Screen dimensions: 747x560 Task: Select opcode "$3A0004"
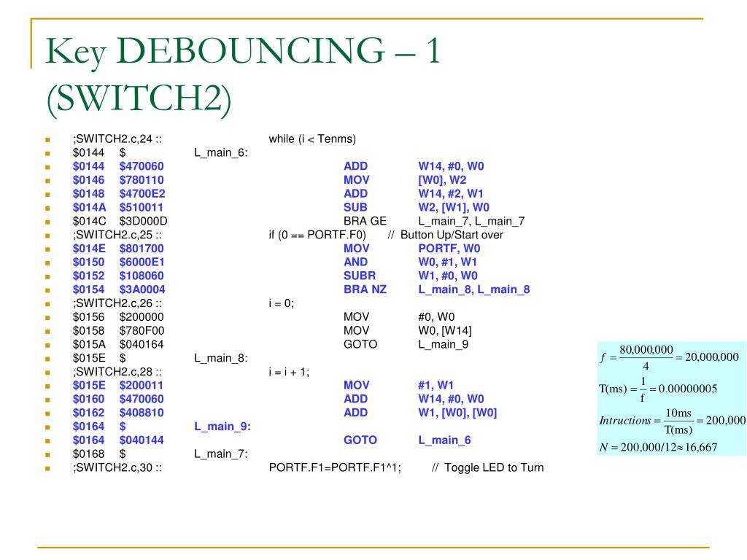(x=142, y=289)
